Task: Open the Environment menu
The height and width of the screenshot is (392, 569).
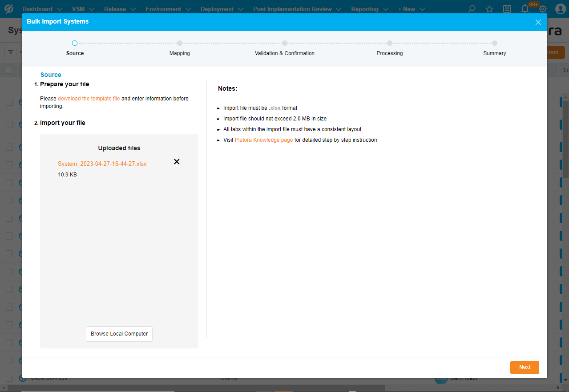Action: (168, 9)
